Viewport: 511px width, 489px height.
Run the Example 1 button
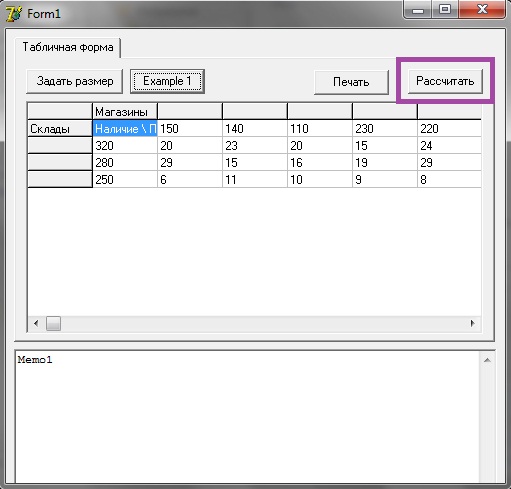pyautogui.click(x=167, y=81)
